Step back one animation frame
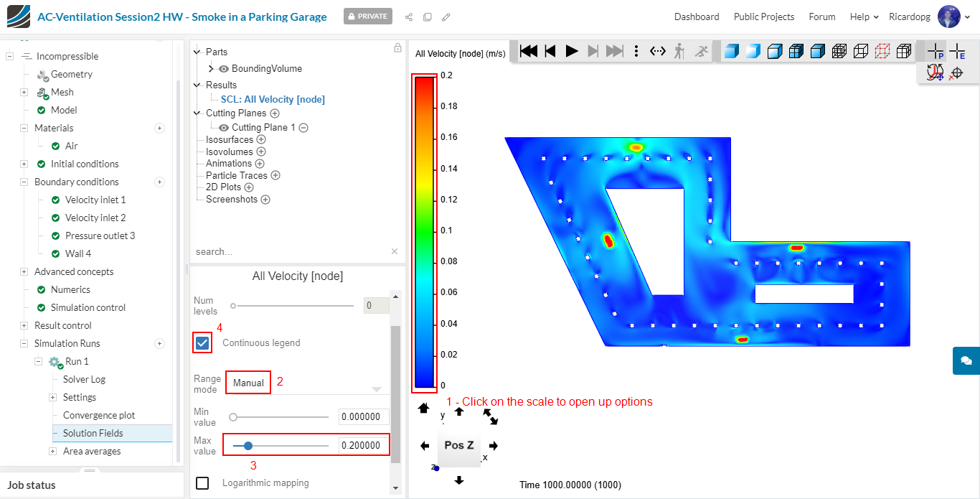Image resolution: width=980 pixels, height=499 pixels. 550,51
